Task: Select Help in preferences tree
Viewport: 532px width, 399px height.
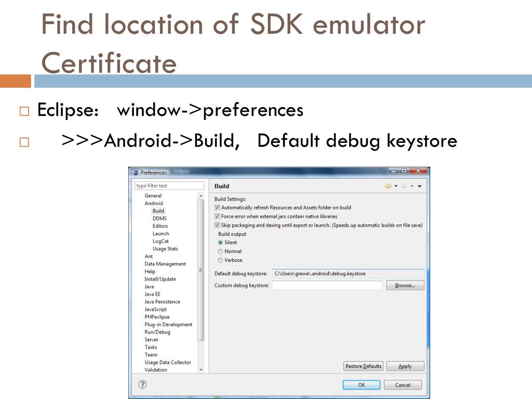Action: tap(150, 271)
